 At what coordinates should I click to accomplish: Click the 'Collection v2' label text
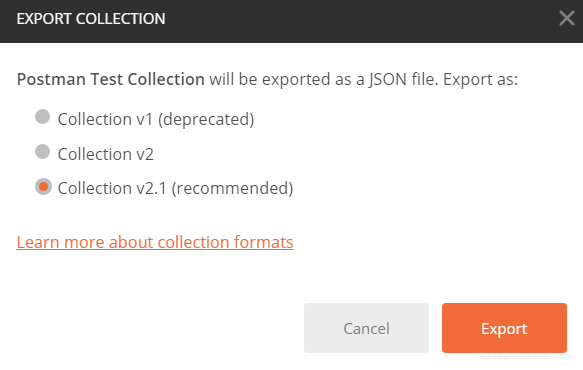[x=106, y=154]
